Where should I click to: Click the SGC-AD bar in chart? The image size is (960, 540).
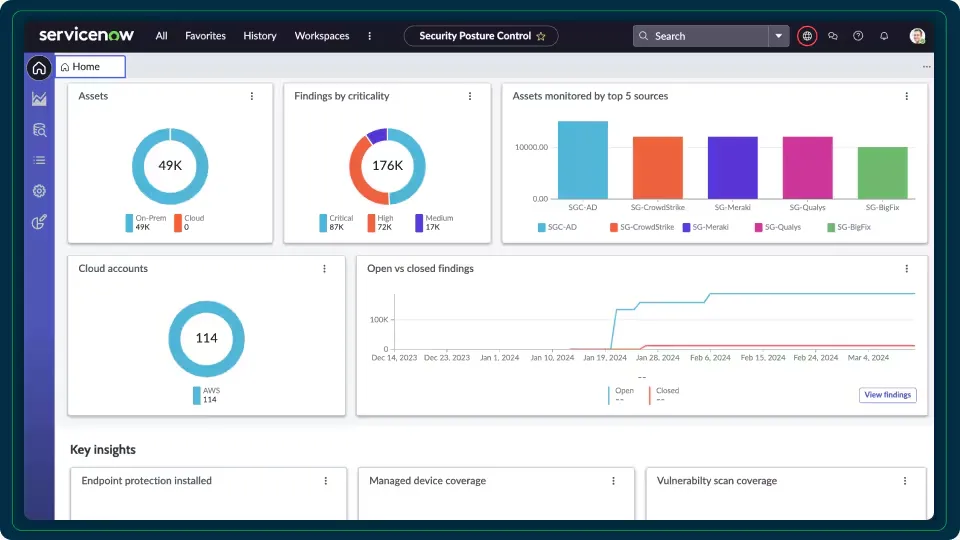pos(583,160)
